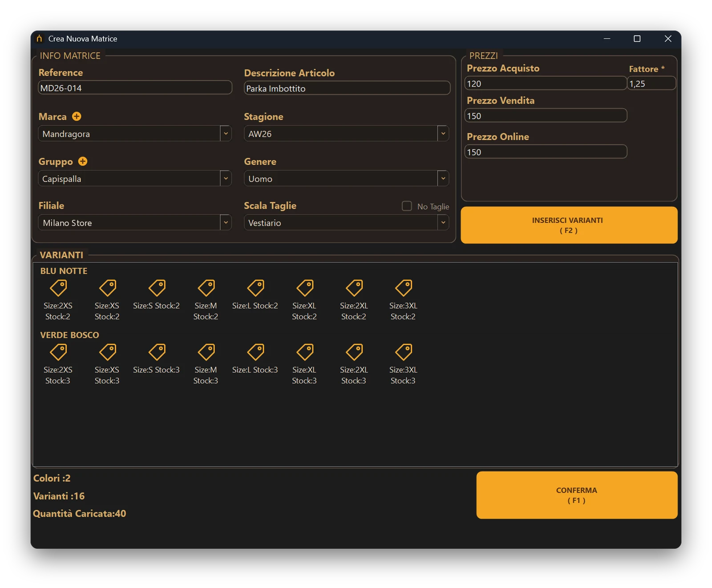Click the Colori :2 summary text
The width and height of the screenshot is (712, 588).
(x=52, y=478)
